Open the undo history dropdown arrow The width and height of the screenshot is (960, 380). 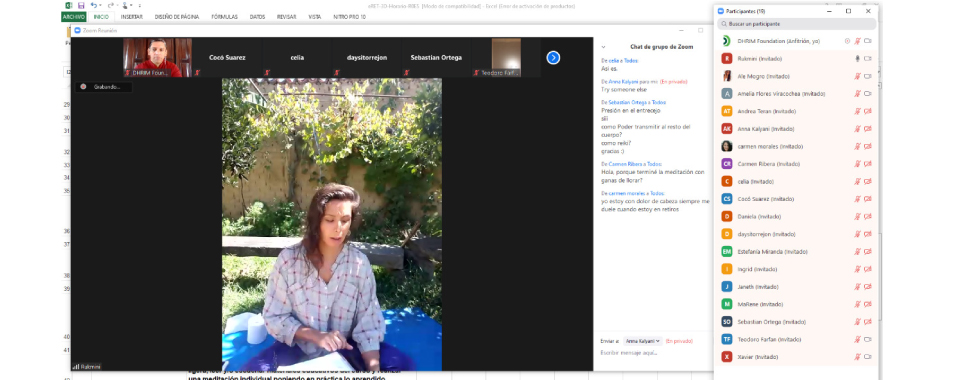coord(100,6)
